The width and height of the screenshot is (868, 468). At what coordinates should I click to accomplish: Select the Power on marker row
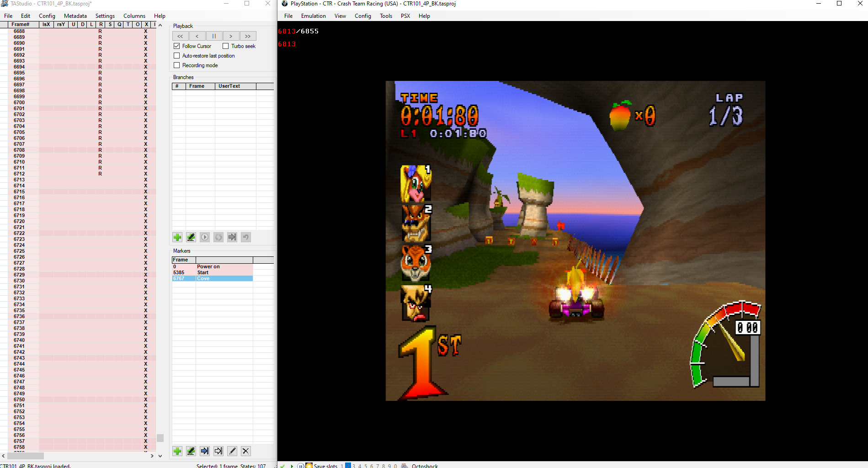(213, 266)
